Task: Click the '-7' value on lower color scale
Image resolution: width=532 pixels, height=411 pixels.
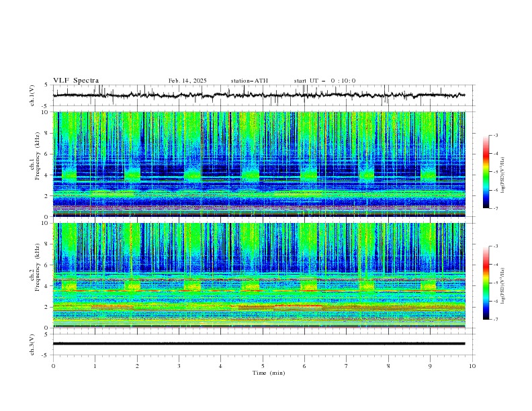Action: 495,320
